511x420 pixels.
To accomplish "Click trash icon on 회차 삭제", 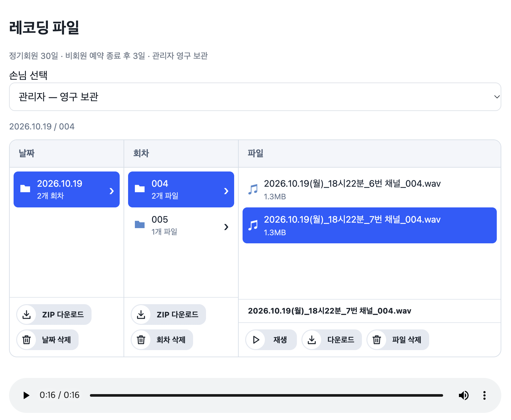I will pyautogui.click(x=141, y=340).
